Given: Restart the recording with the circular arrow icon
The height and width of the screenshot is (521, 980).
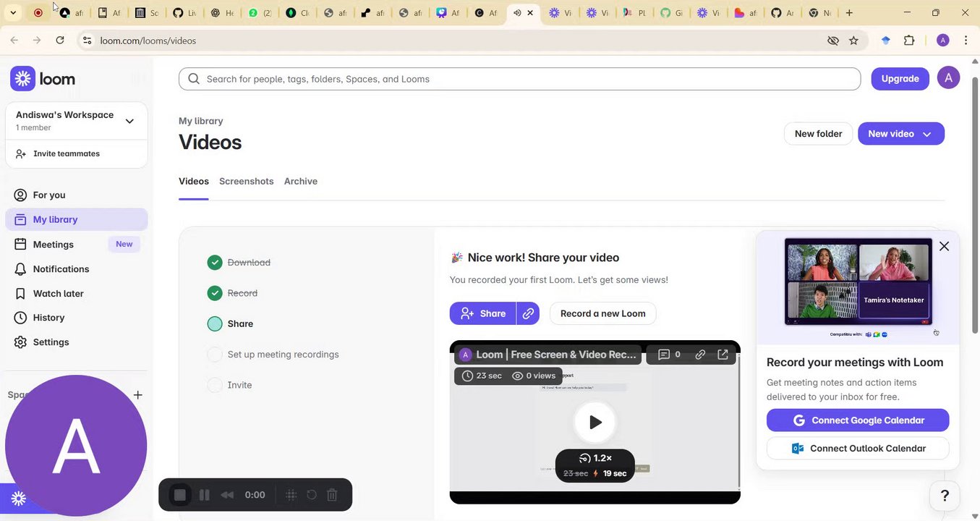Looking at the screenshot, I should pyautogui.click(x=312, y=495).
